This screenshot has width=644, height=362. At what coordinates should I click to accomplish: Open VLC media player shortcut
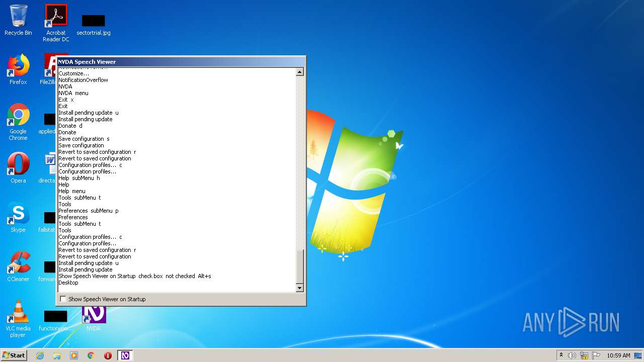click(x=18, y=319)
